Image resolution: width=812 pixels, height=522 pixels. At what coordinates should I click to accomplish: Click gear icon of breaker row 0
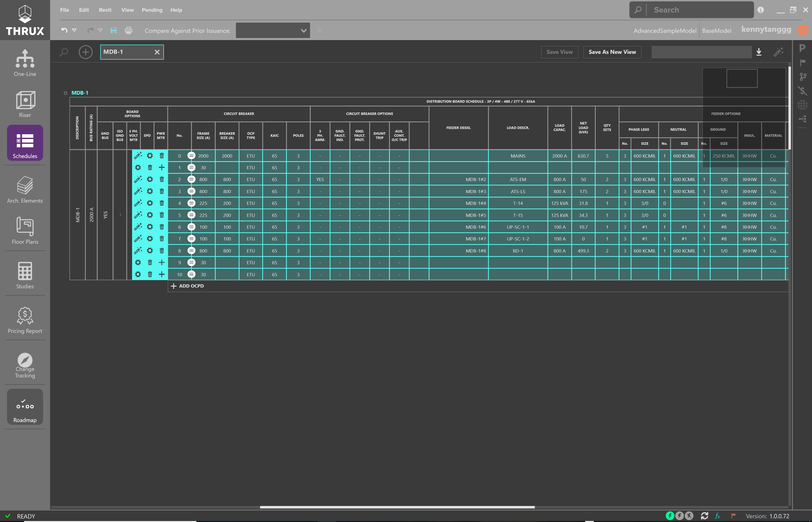(x=150, y=156)
